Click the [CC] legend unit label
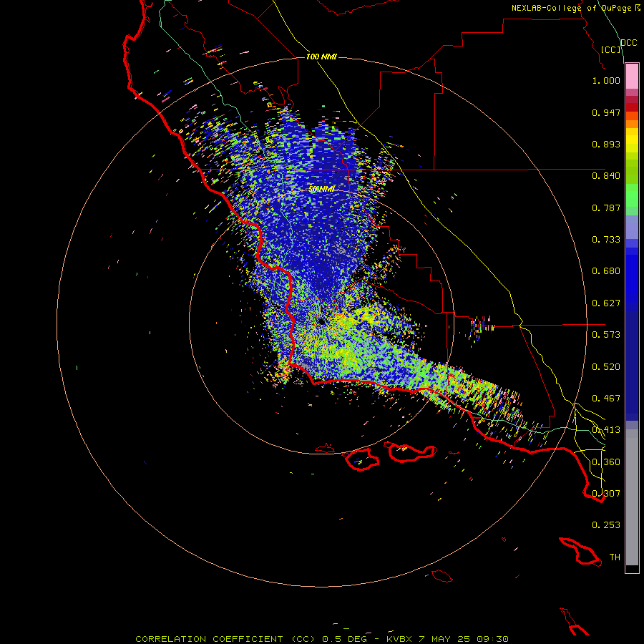Viewport: 644px width, 644px height. [611, 49]
